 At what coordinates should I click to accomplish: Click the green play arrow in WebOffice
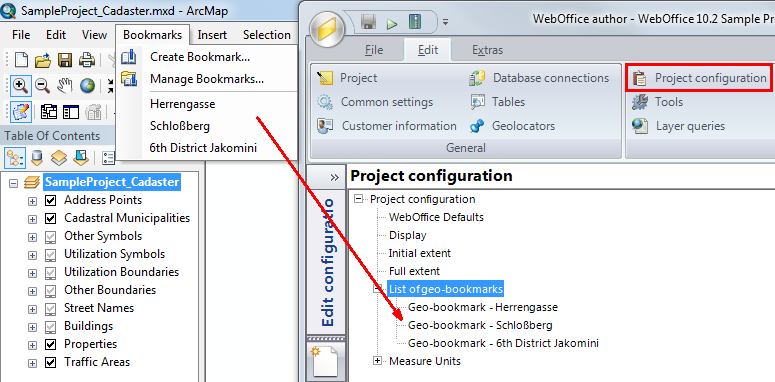pyautogui.click(x=392, y=23)
